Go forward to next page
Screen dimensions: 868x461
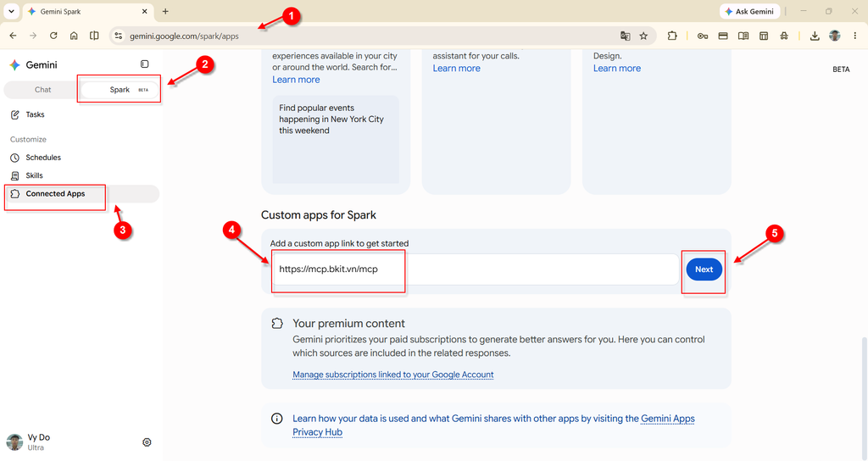click(33, 36)
